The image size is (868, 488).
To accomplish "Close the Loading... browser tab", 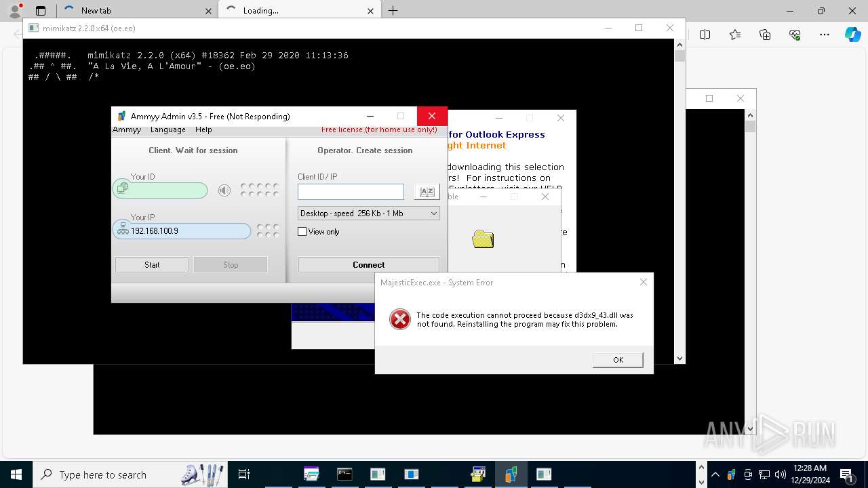I will pyautogui.click(x=370, y=11).
